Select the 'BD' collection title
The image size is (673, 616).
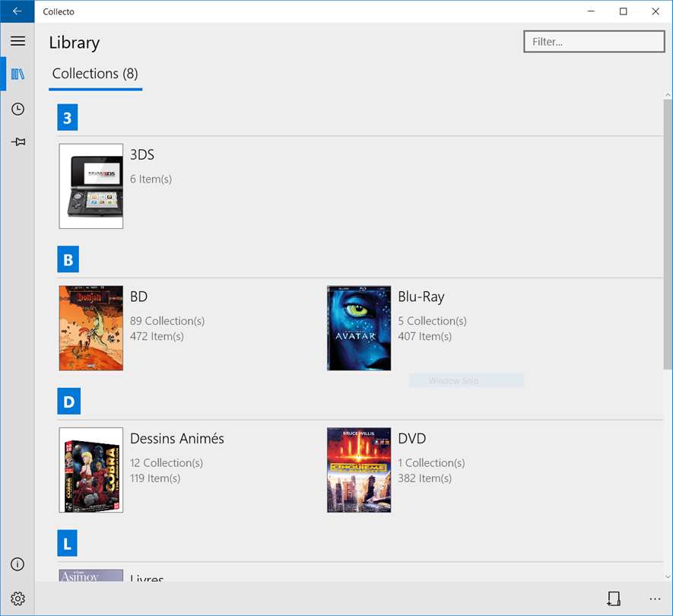click(x=138, y=297)
